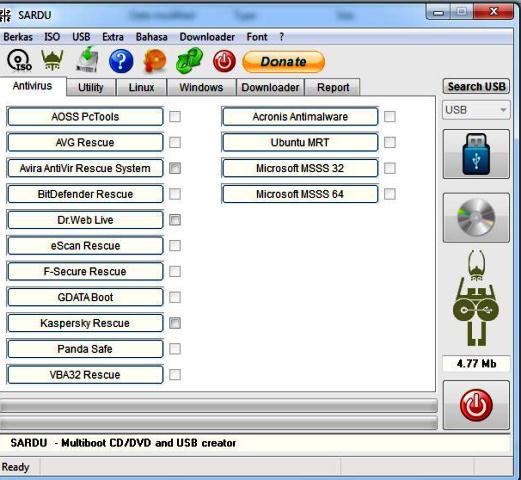Switch to the Report tab
The width and height of the screenshot is (521, 480).
point(333,87)
